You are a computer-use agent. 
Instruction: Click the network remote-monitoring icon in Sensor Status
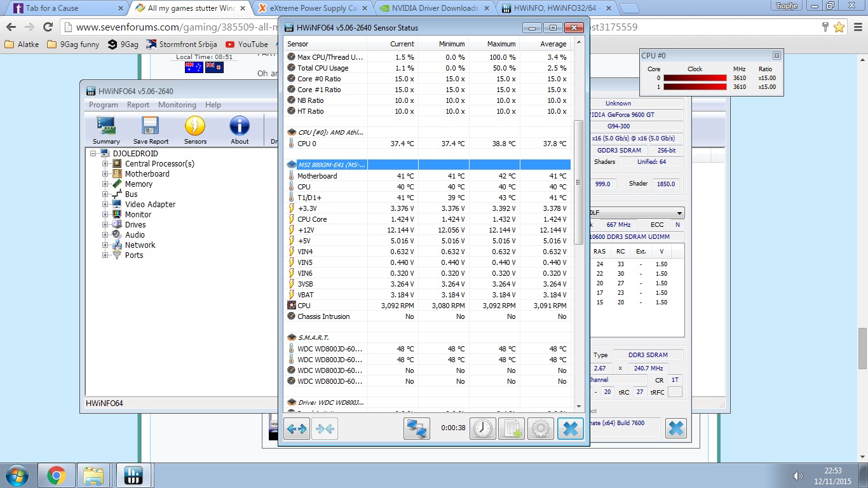tap(417, 429)
